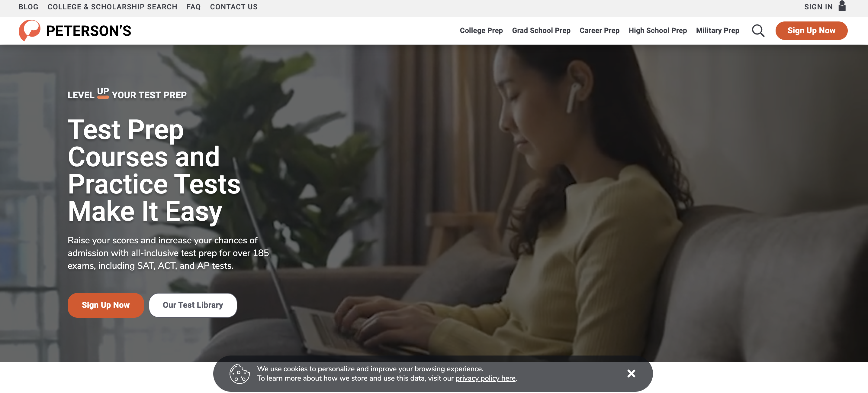868x393 pixels.
Task: Expand the Career Prep navigation menu
Action: point(600,31)
